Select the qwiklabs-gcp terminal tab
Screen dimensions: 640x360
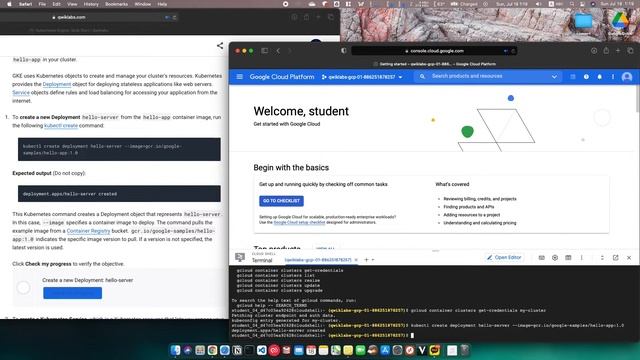click(x=318, y=260)
